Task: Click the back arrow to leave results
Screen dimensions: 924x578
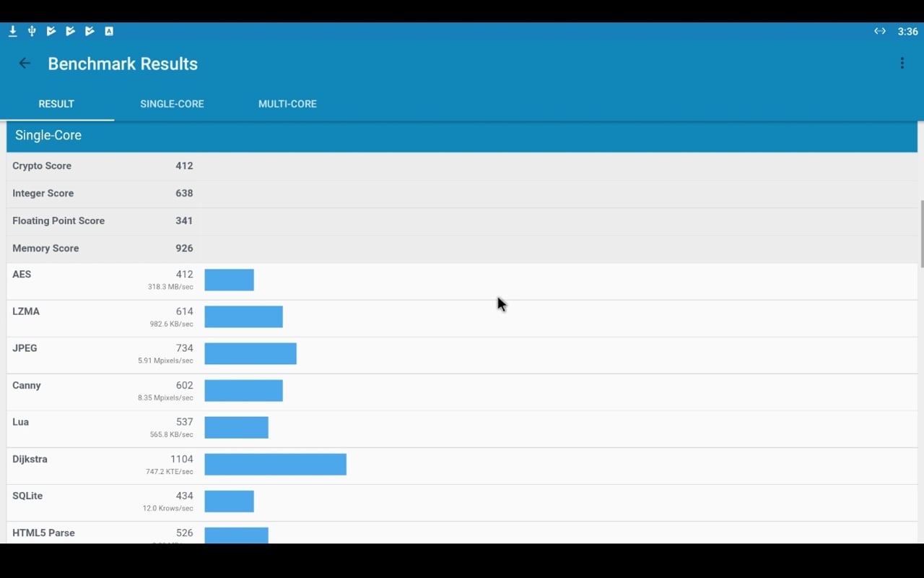Action: [x=25, y=63]
